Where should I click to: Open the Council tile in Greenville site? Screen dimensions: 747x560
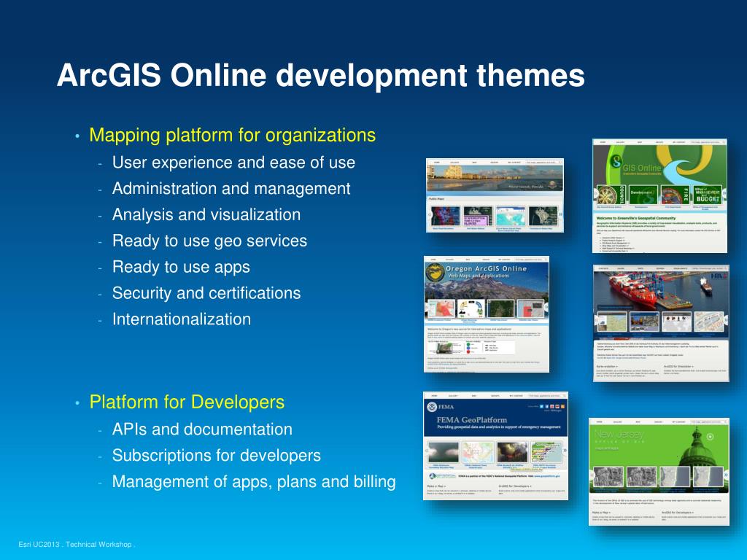pyautogui.click(x=612, y=195)
